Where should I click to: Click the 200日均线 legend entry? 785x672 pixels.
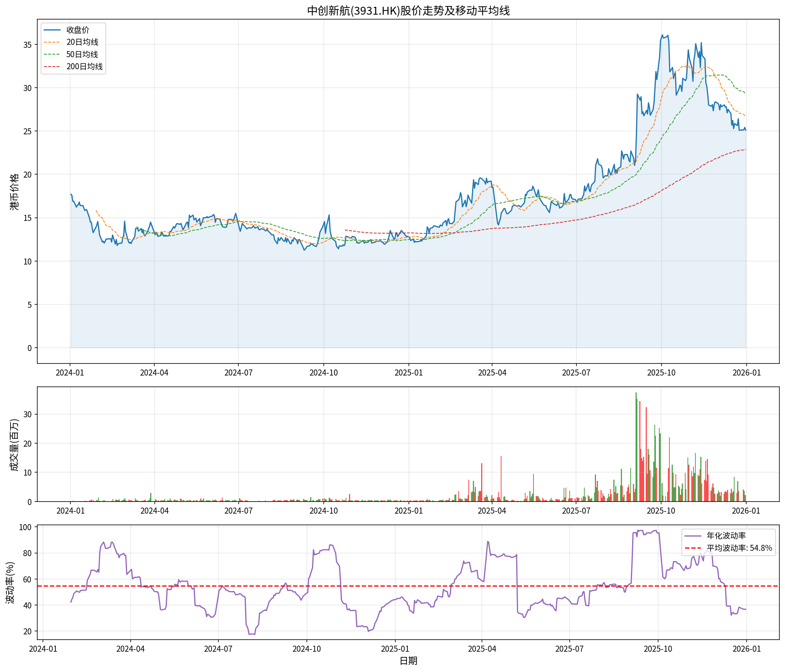[x=84, y=67]
